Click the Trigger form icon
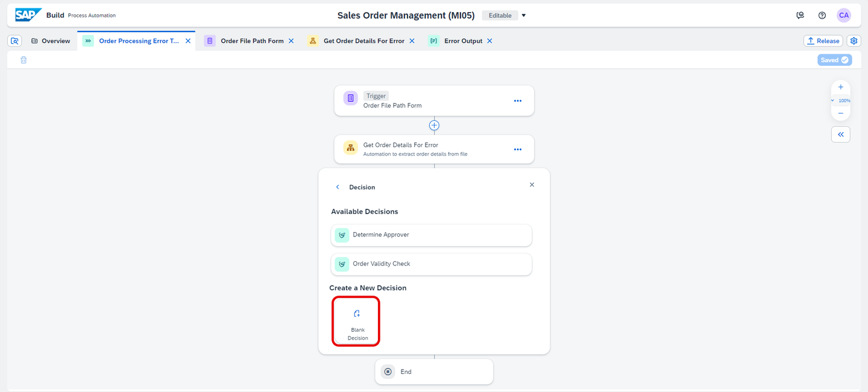This screenshot has height=392, width=868. (x=350, y=98)
